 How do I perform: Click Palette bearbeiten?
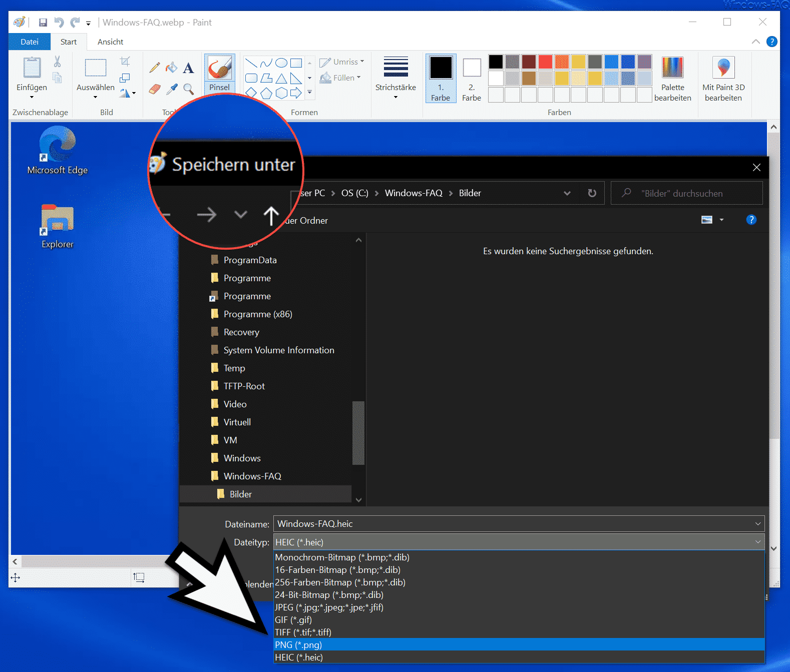click(672, 79)
